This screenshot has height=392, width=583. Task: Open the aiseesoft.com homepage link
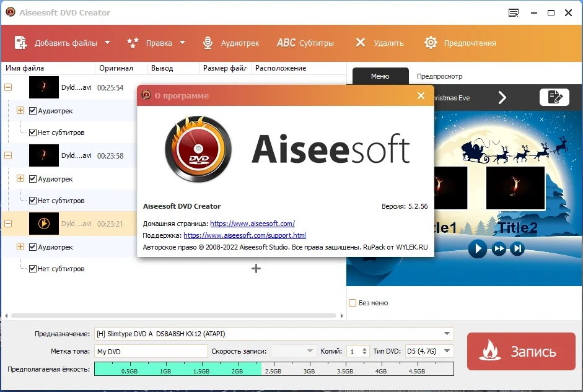(252, 224)
